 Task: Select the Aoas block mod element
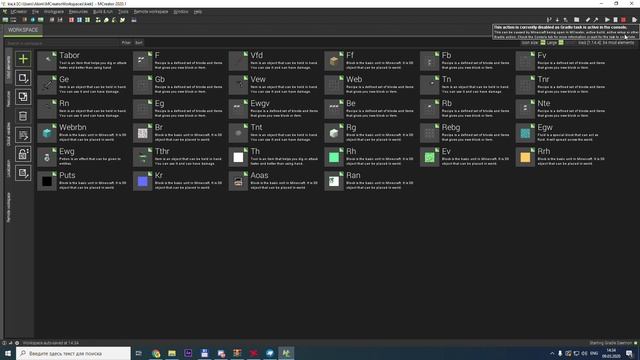coord(273,181)
